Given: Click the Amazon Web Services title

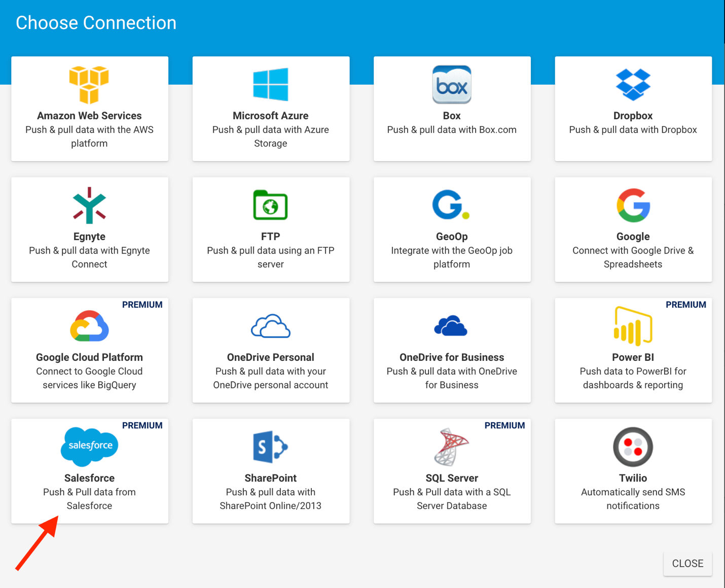Looking at the screenshot, I should (x=89, y=116).
